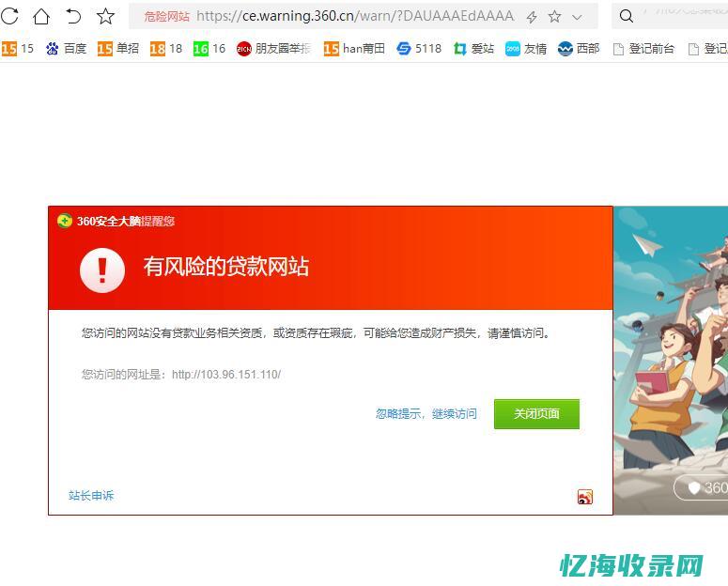Open the 西部 bookmark
728x586 pixels.
[x=579, y=48]
